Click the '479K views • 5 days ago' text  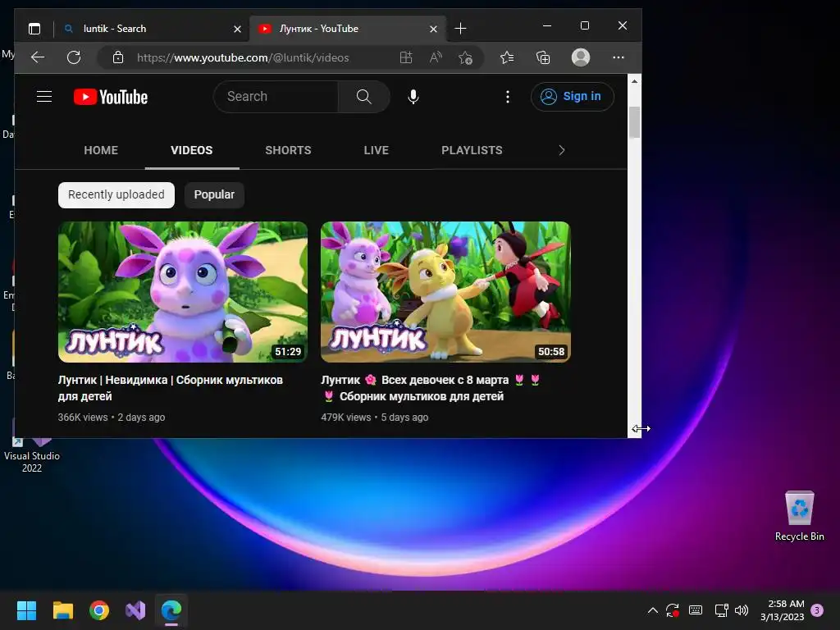374,418
